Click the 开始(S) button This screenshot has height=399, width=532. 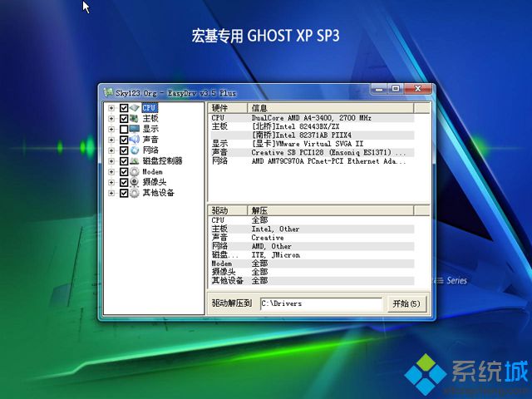click(406, 303)
